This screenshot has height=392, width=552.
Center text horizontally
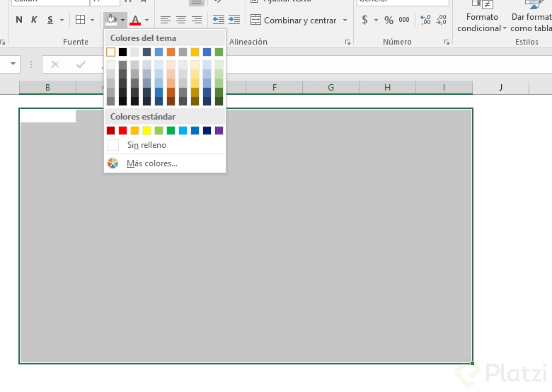(x=181, y=20)
